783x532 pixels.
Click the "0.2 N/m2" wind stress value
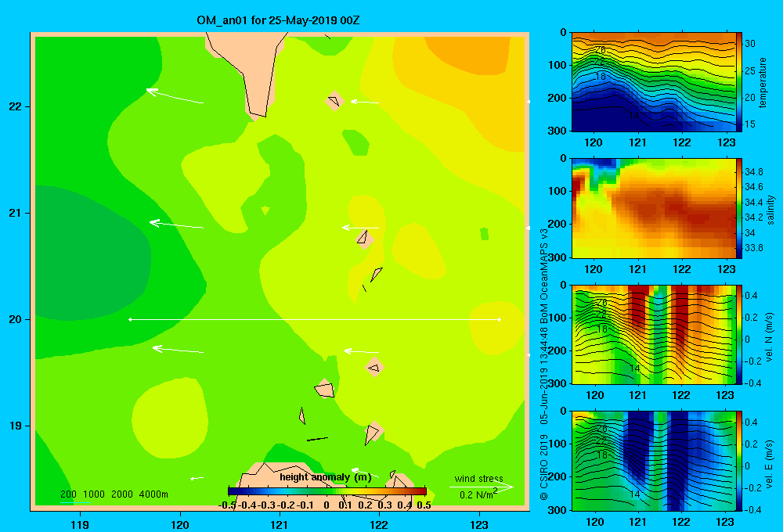pyautogui.click(x=478, y=494)
